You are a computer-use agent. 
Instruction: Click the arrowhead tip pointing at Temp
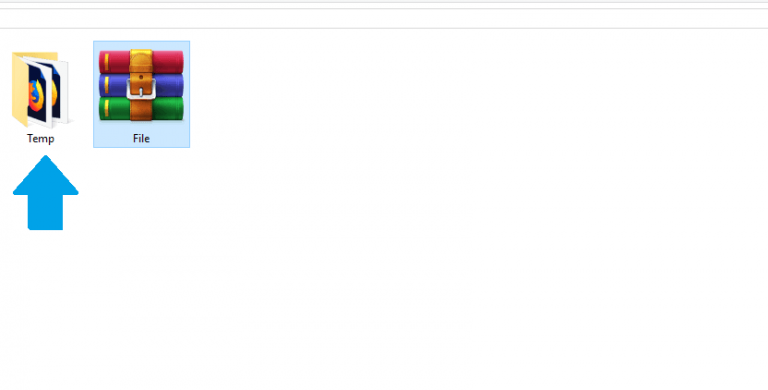tap(46, 160)
